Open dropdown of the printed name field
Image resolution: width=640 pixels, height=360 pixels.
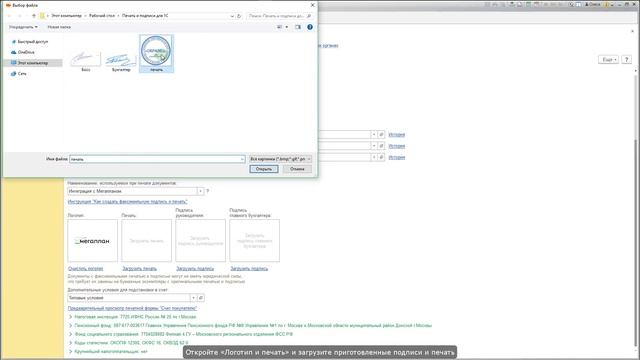pos(200,191)
